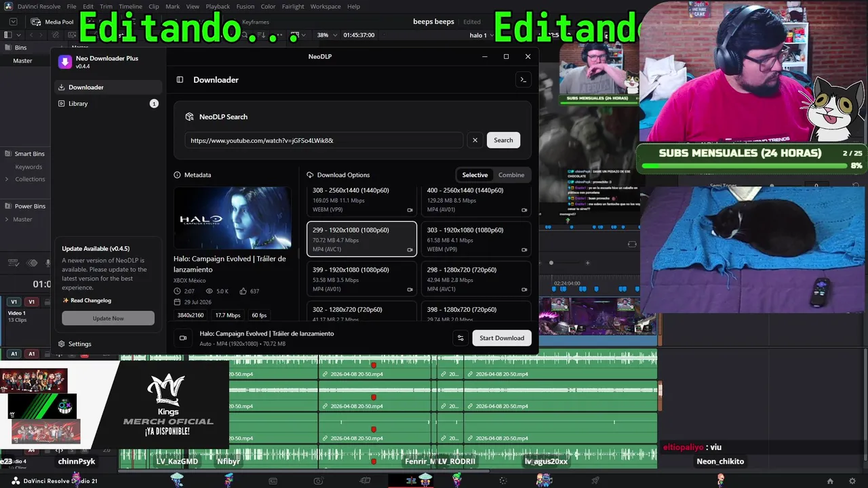868x488 pixels.
Task: Click the Halo video thumbnail
Action: (233, 218)
